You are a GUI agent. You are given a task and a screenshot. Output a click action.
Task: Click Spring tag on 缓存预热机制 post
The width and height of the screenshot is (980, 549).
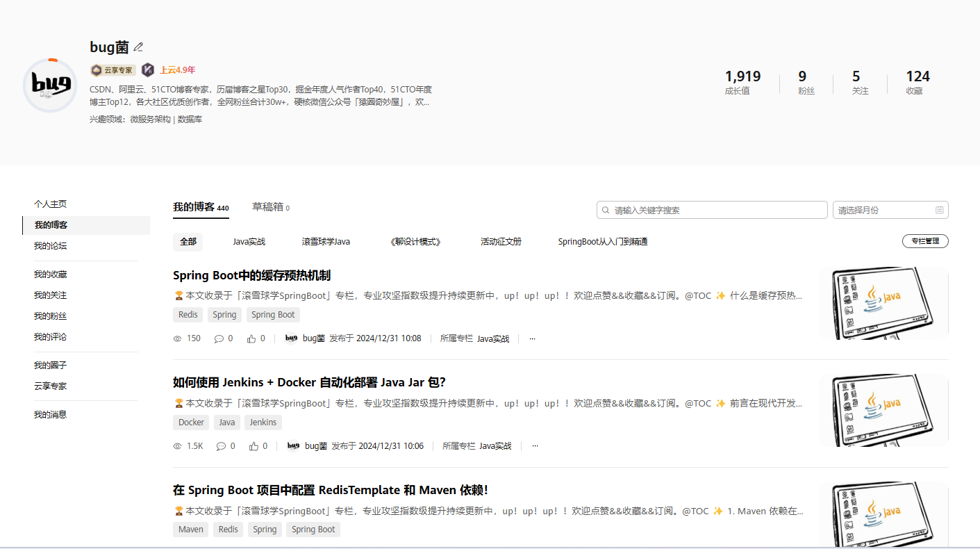224,315
